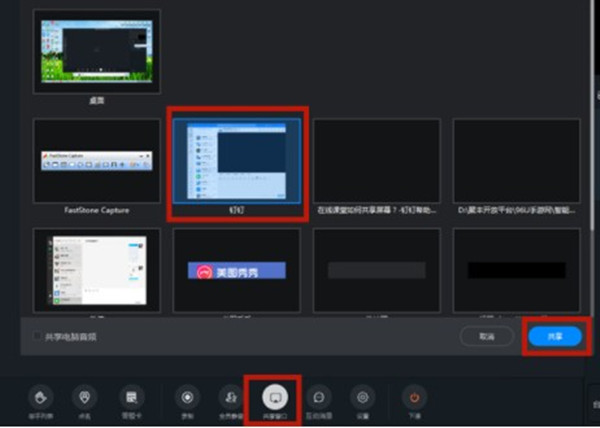This screenshot has width=600, height=428.
Task: Open the settings (设置) gear icon
Action: click(x=364, y=397)
